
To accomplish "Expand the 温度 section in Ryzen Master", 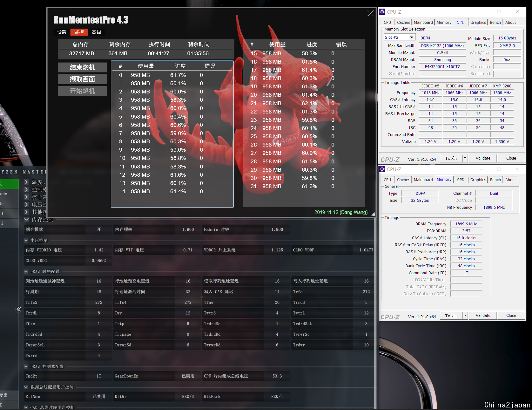I will [x=27, y=182].
